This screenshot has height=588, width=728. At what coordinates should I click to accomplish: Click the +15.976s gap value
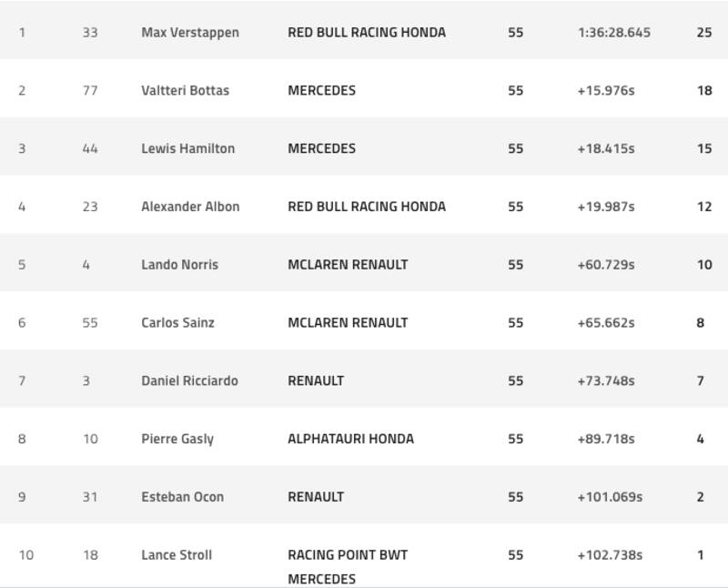(x=605, y=91)
